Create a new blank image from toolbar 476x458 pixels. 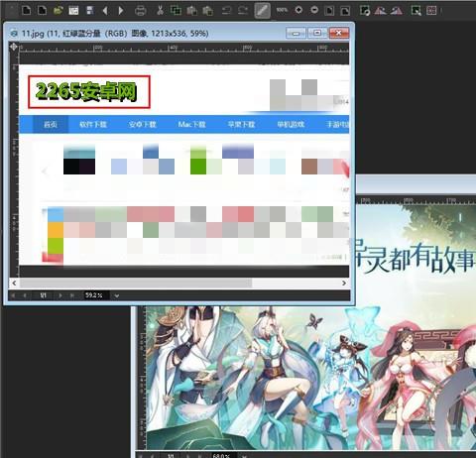pos(26,10)
